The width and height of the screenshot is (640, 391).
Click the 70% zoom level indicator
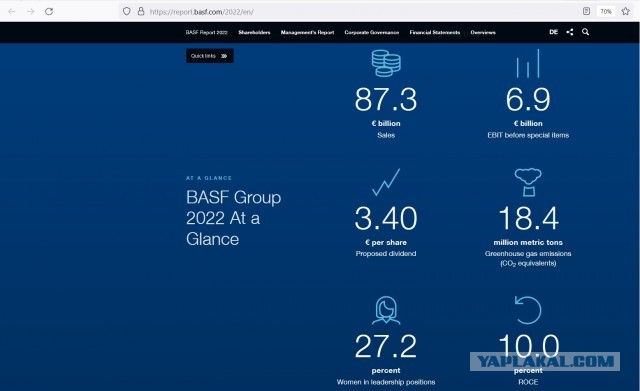[x=606, y=11]
